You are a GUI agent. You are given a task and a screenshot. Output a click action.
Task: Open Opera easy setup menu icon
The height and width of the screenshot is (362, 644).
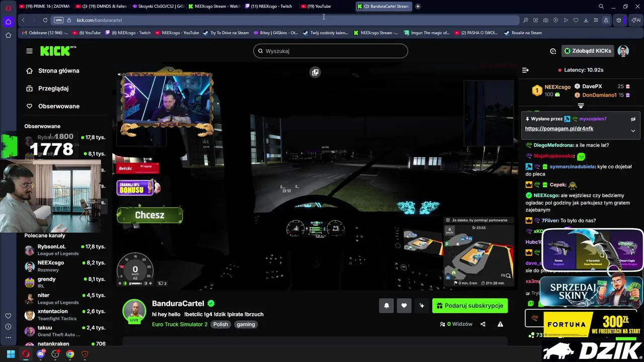(596, 20)
